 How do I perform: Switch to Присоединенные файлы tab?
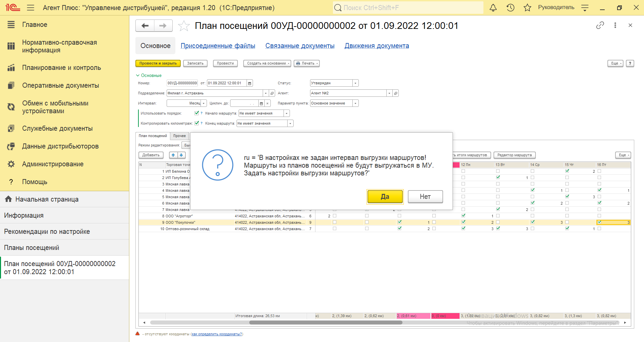coord(218,46)
